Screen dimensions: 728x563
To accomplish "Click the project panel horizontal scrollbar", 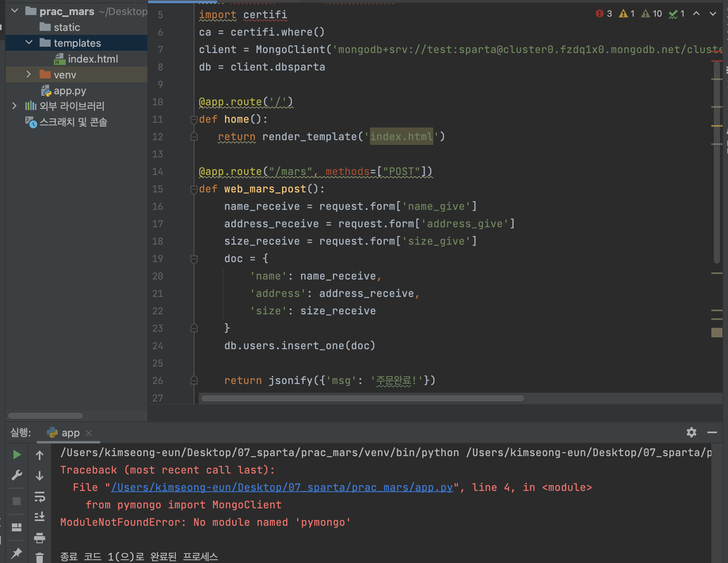I will tap(46, 416).
